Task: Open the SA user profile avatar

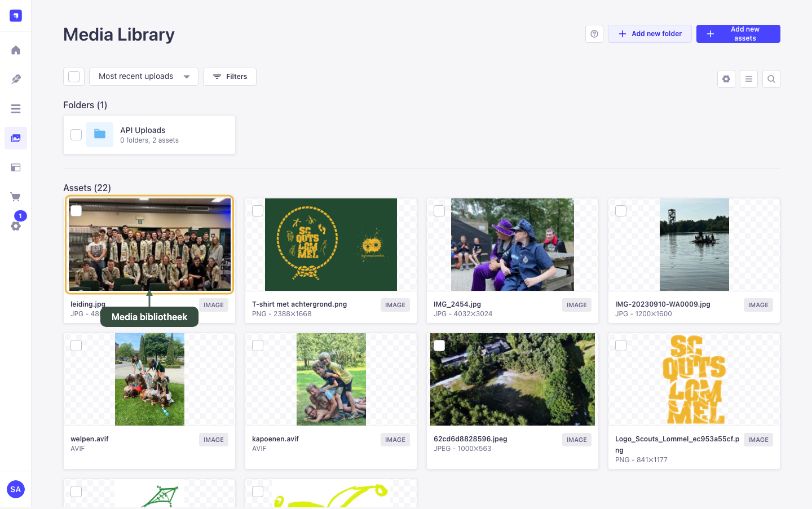Action: click(16, 489)
